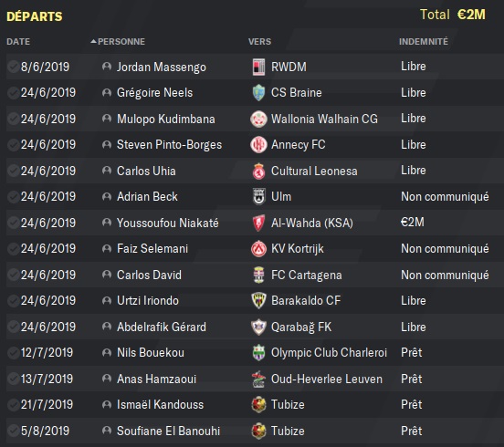504x447 pixels.
Task: Click the CS Braine club crest
Action: pos(258,93)
